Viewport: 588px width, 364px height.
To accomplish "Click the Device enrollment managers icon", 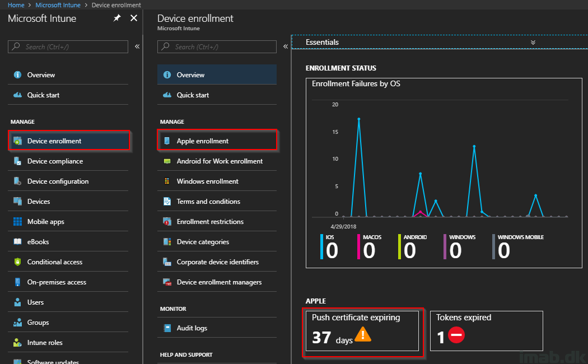I will coord(167,282).
